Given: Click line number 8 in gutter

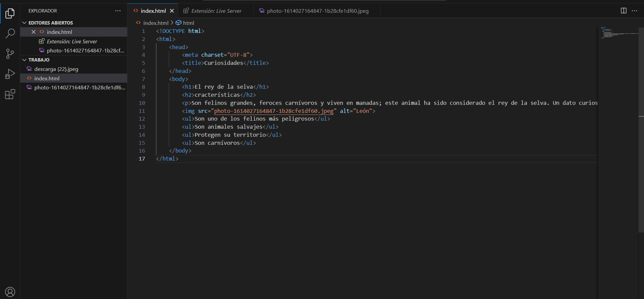Looking at the screenshot, I should pos(144,87).
